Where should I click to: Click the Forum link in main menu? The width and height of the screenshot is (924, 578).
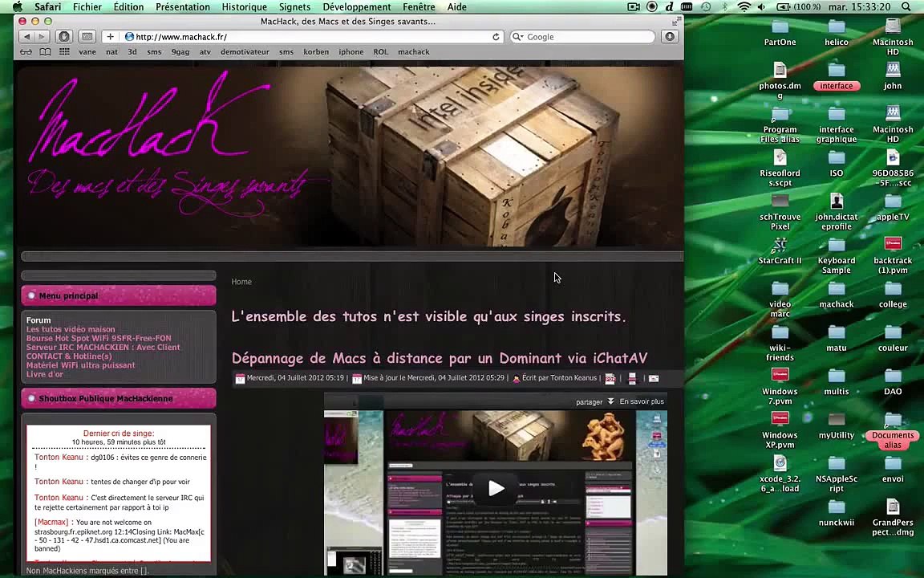(x=38, y=320)
